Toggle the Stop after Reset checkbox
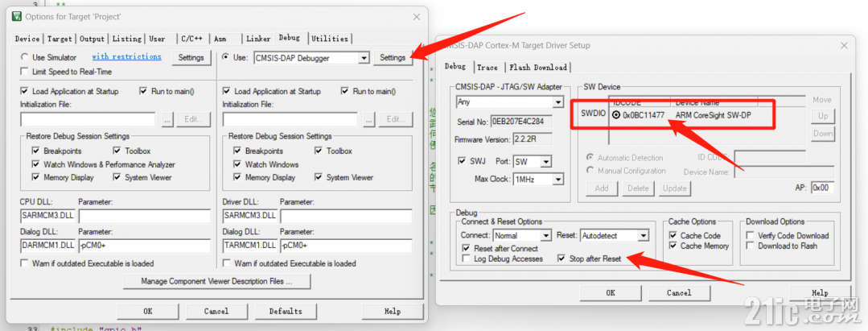The image size is (868, 331). (x=562, y=259)
